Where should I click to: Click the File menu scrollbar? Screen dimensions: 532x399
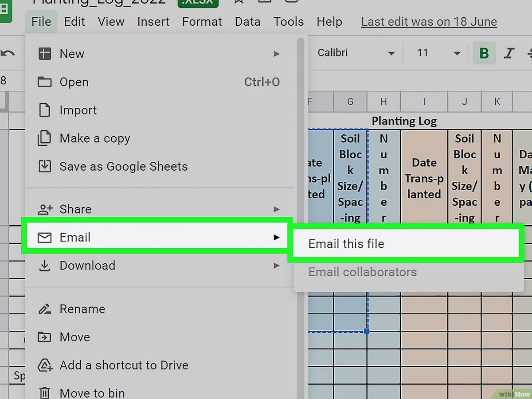300,133
